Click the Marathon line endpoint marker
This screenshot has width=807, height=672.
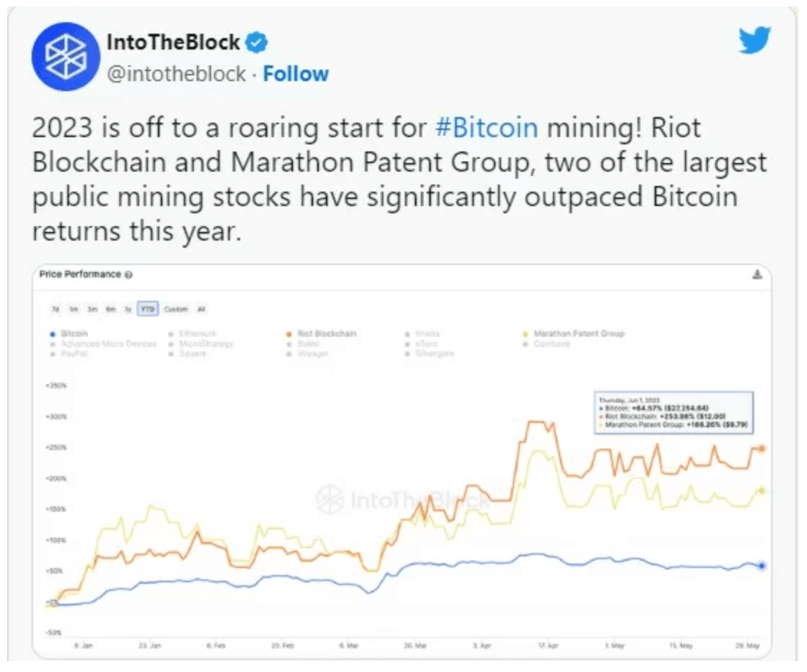pos(762,491)
